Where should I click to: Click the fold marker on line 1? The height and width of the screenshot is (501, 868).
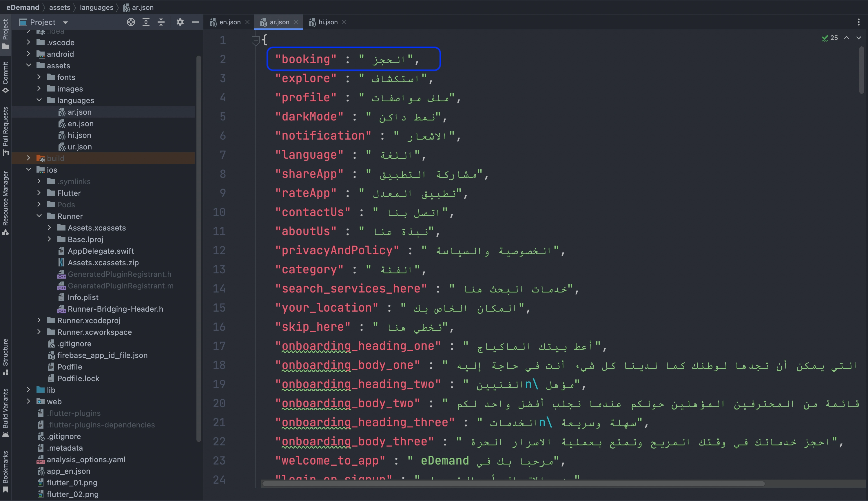255,41
